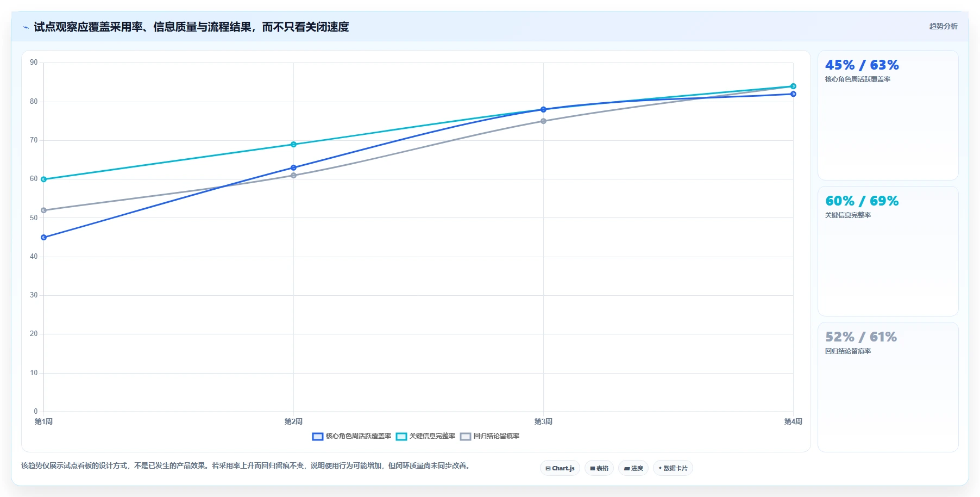Click the blue data point at 第2周 (63)
The width and height of the screenshot is (980, 497).
point(293,167)
